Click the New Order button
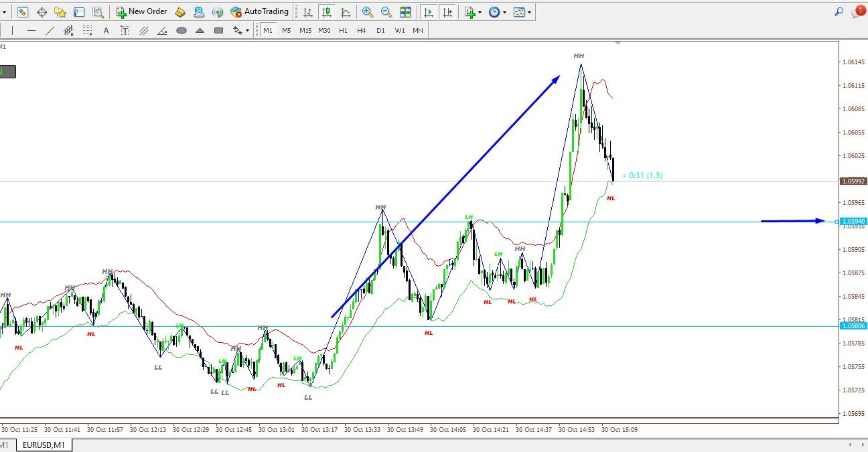868x452 pixels. click(141, 11)
